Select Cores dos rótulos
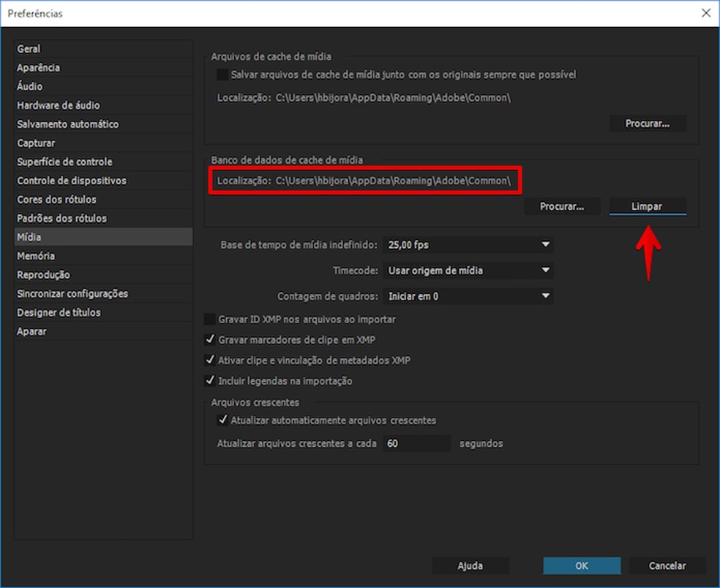Image resolution: width=720 pixels, height=588 pixels. pyautogui.click(x=103, y=199)
